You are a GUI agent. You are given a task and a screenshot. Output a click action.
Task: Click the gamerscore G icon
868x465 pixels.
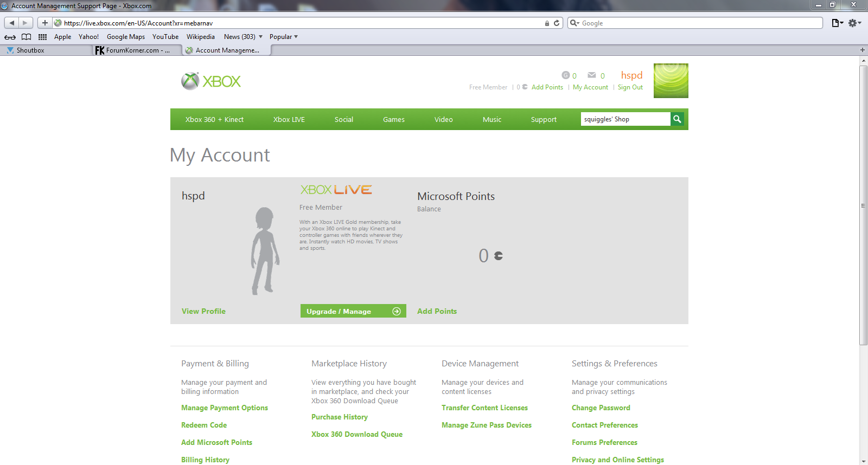coord(566,75)
